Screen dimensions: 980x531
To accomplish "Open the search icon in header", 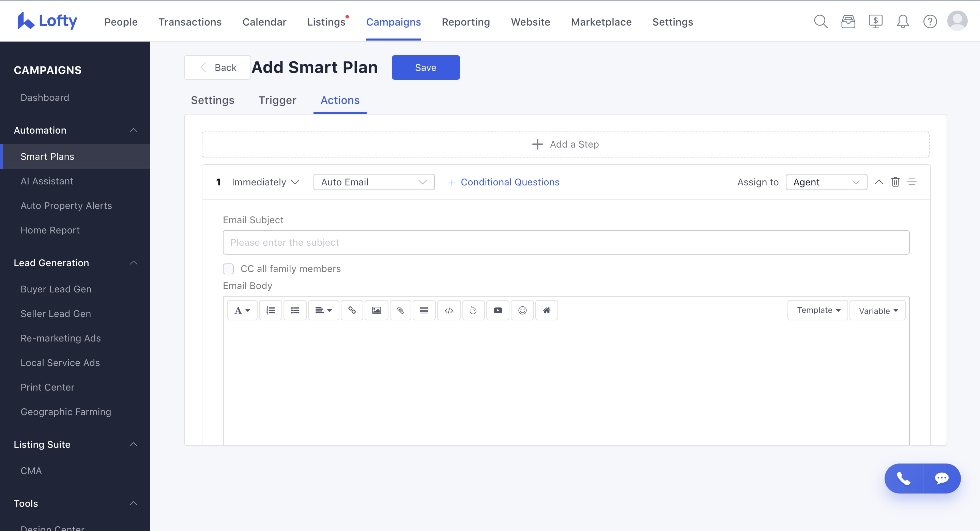I will point(821,21).
